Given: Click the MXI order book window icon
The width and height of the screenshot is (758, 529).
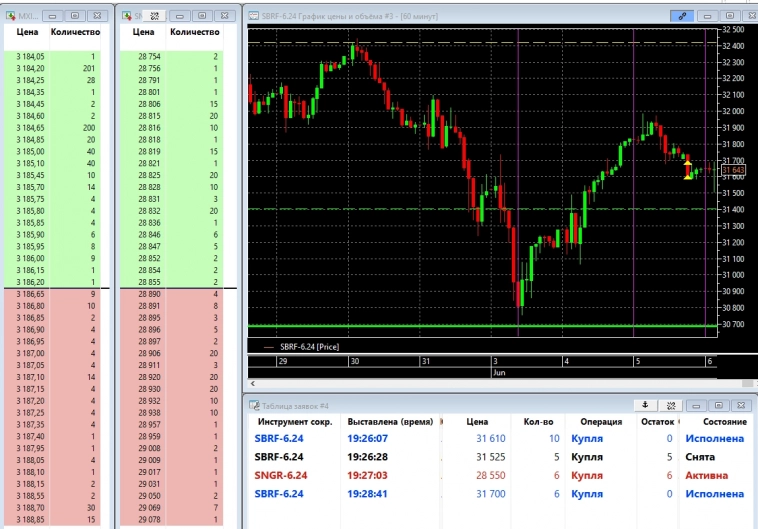Looking at the screenshot, I should [10, 16].
